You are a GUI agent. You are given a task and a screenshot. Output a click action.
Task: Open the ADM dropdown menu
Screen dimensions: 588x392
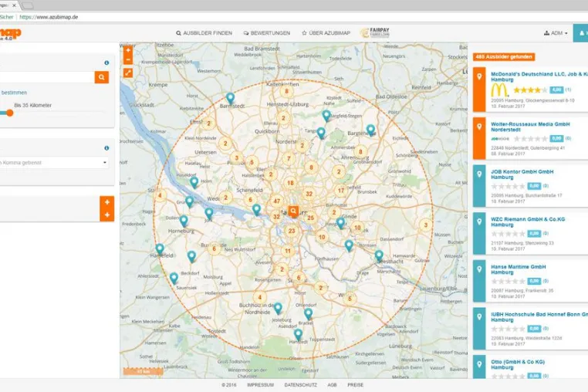(x=556, y=33)
